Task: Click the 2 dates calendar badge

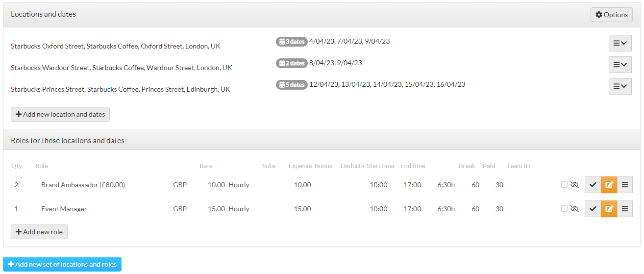Action: pyautogui.click(x=292, y=63)
